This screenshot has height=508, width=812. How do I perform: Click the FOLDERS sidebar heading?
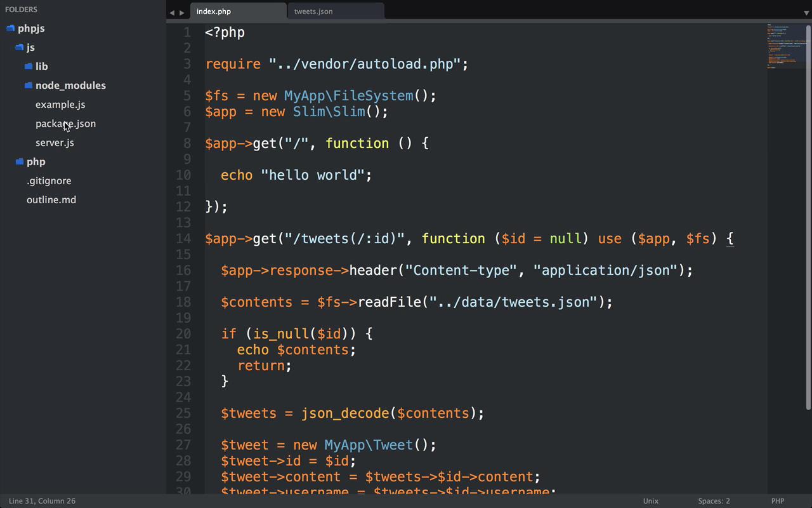point(21,10)
